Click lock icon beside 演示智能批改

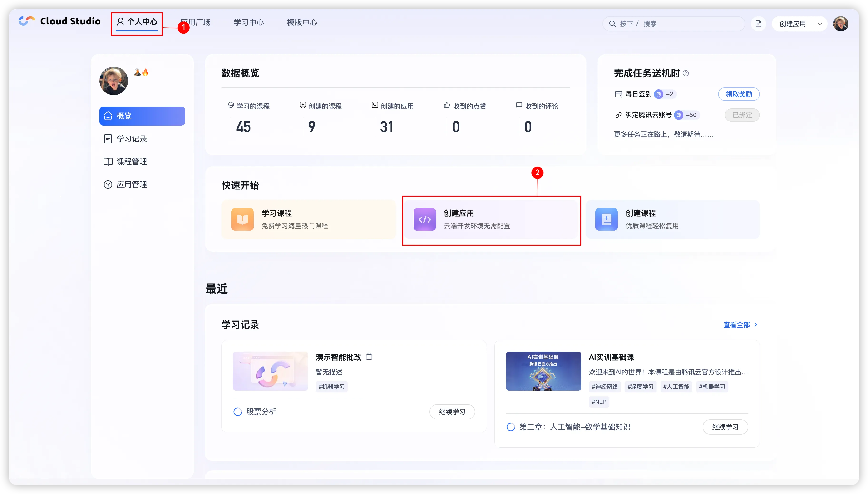tap(369, 357)
